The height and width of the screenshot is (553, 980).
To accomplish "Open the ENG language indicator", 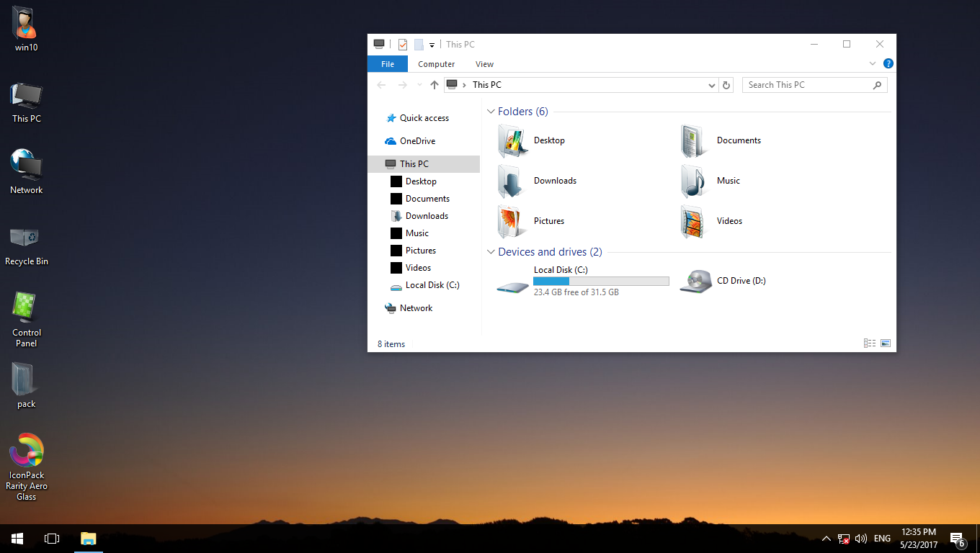I will [882, 539].
